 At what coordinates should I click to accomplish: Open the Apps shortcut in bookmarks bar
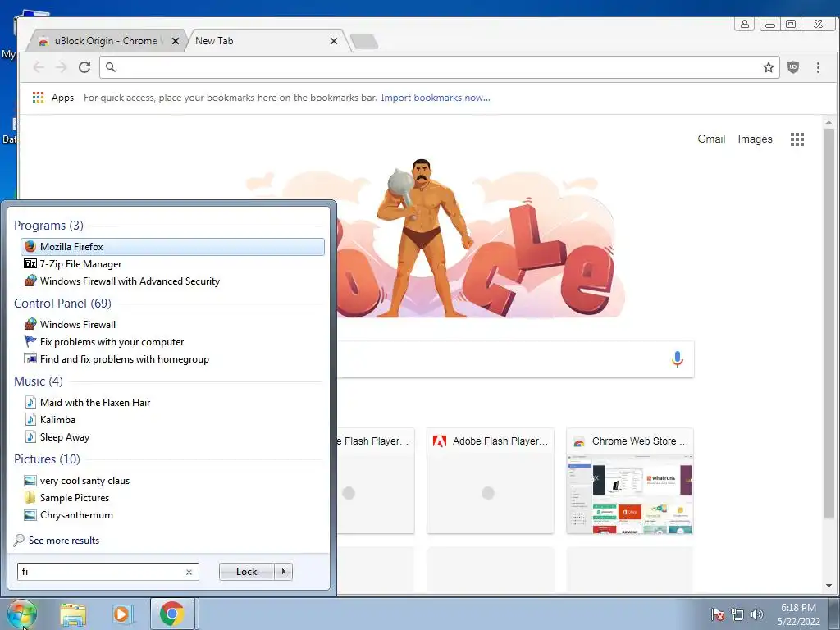tap(53, 98)
